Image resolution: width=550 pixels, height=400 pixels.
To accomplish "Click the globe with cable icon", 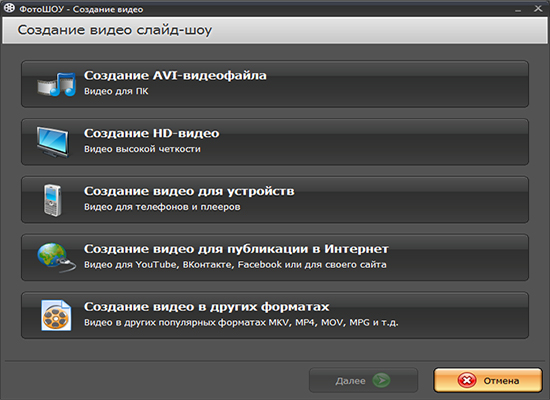I will pos(56,257).
